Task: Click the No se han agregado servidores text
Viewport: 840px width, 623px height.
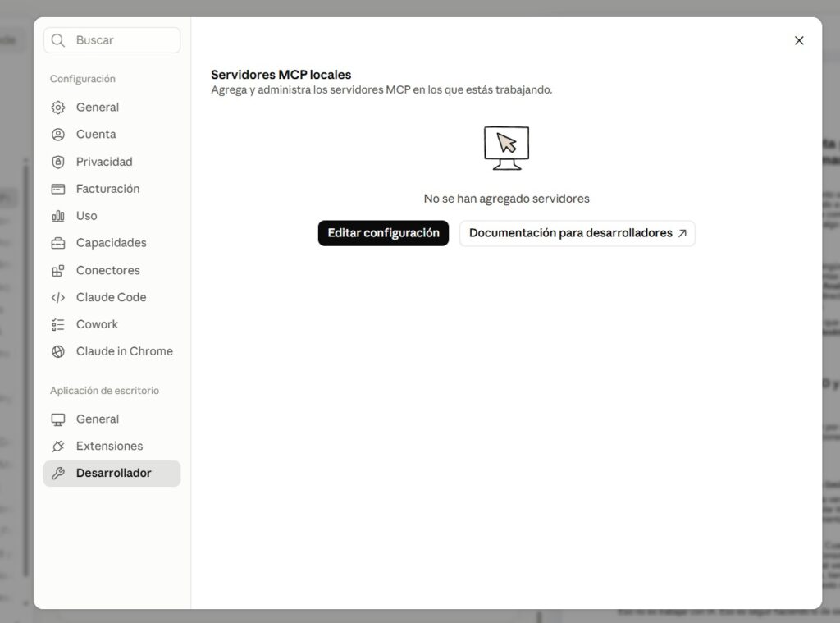Action: (x=506, y=199)
